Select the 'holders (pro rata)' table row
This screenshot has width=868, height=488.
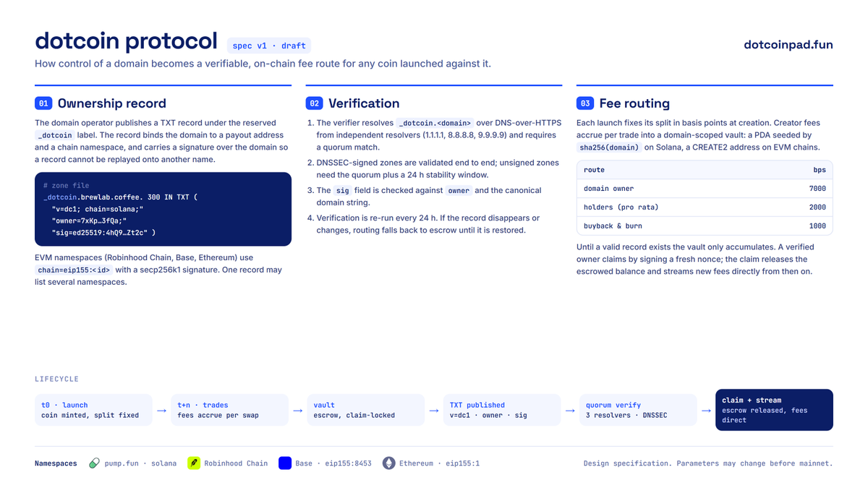point(705,207)
